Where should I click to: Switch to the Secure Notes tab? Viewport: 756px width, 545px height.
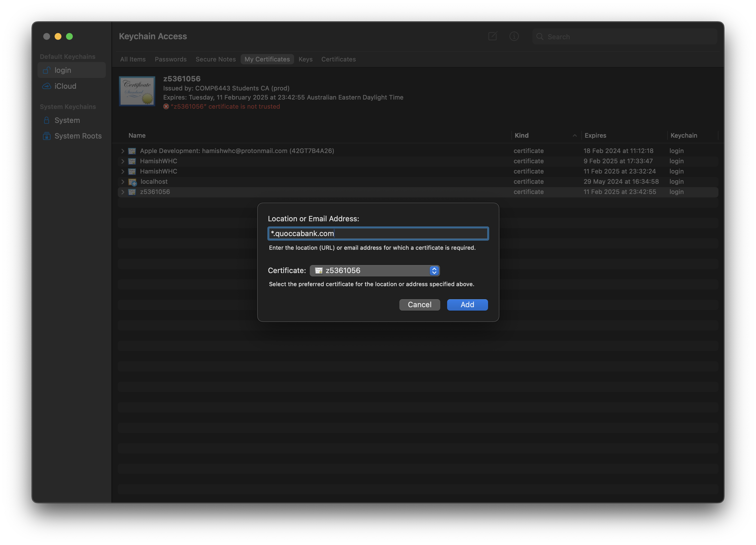215,59
